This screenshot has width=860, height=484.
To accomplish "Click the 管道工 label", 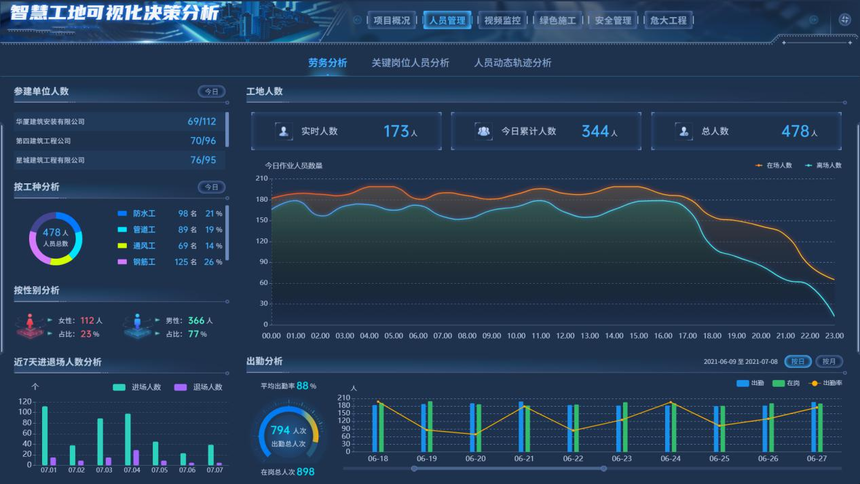I will 144,229.
